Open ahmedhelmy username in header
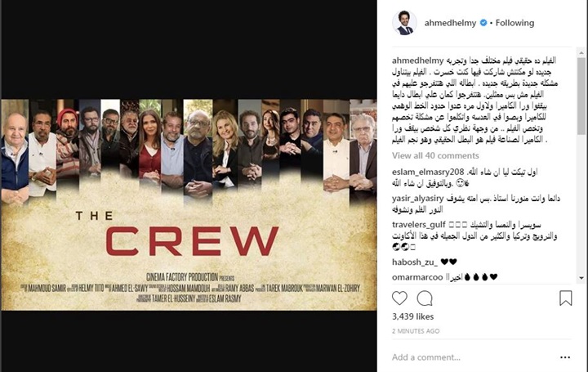Screen dimensions: 588x372 (x=450, y=23)
